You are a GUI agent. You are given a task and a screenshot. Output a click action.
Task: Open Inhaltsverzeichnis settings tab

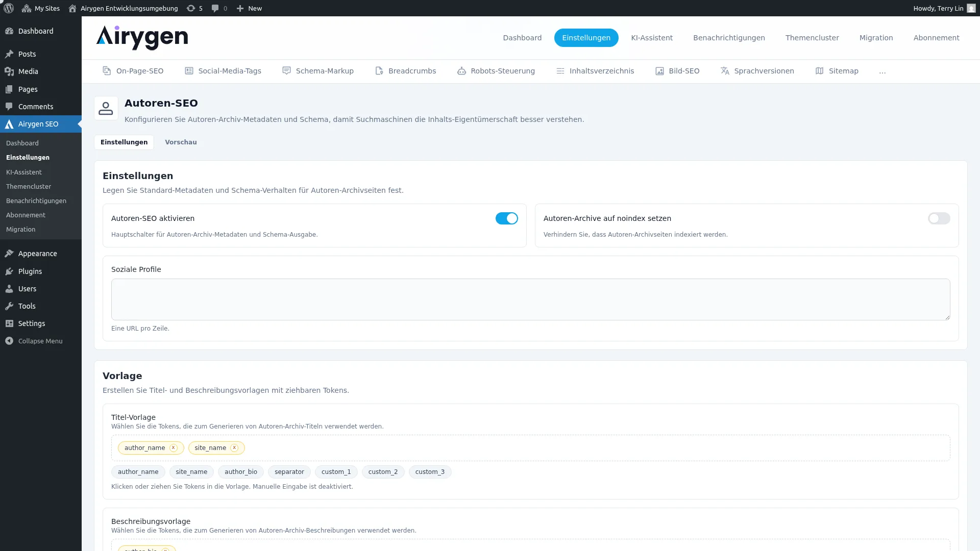[x=595, y=71]
